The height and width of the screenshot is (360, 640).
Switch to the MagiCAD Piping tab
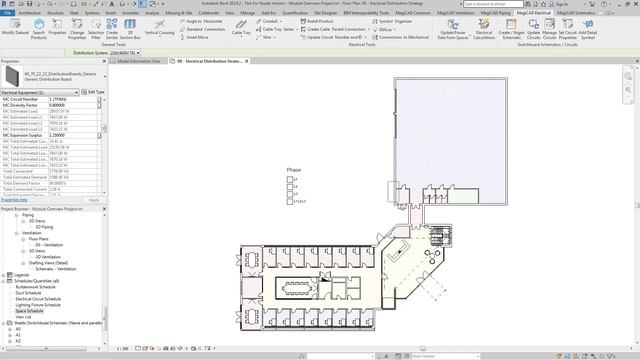[x=495, y=13]
